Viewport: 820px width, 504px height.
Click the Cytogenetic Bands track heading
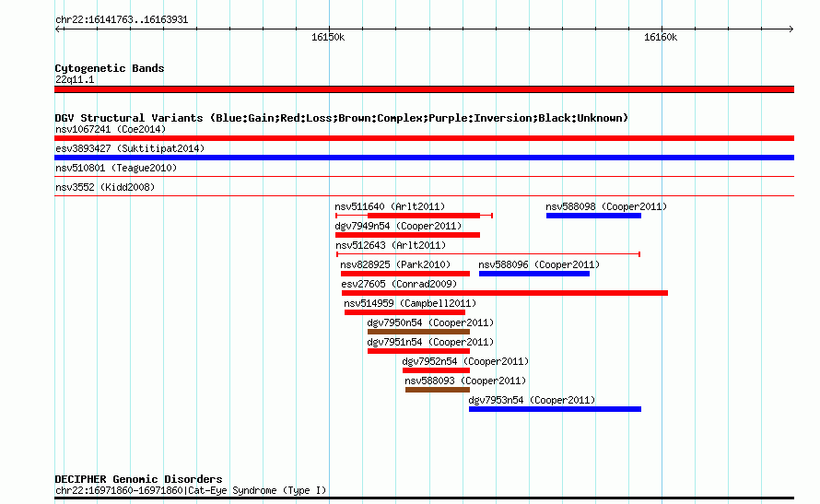pyautogui.click(x=110, y=68)
